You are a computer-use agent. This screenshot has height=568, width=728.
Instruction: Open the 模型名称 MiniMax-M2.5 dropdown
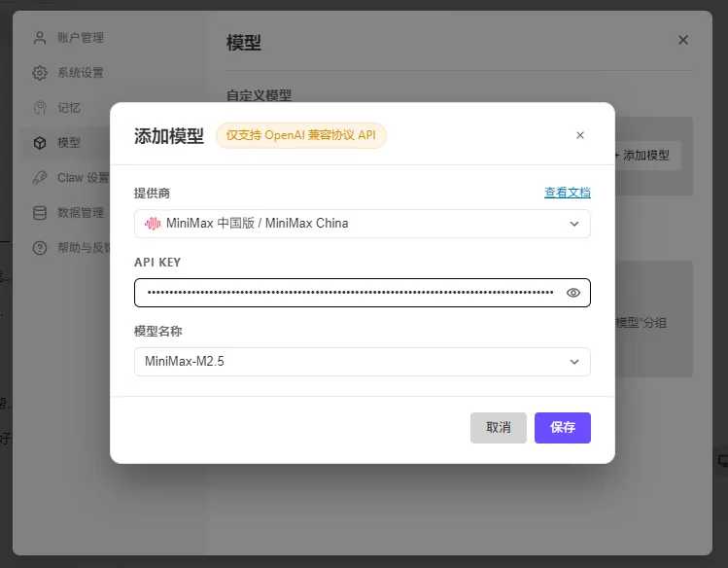[363, 362]
